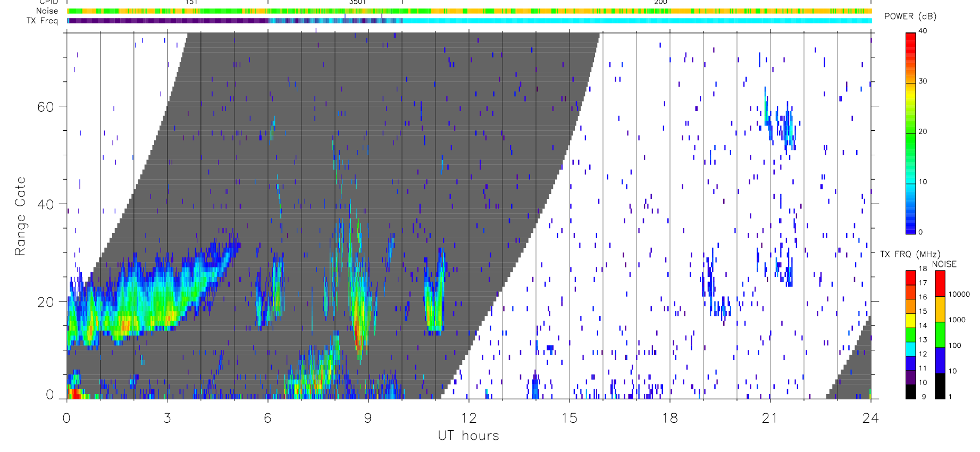This screenshot has height=452, width=980.
Task: Click TX FRQ legend label '17'
Action: [923, 283]
